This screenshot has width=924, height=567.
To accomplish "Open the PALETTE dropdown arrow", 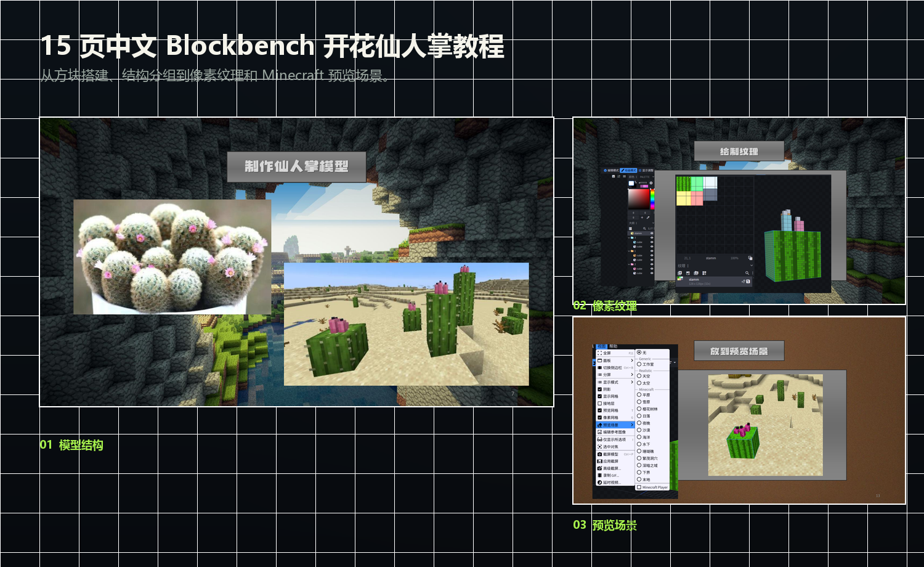I will (653, 177).
